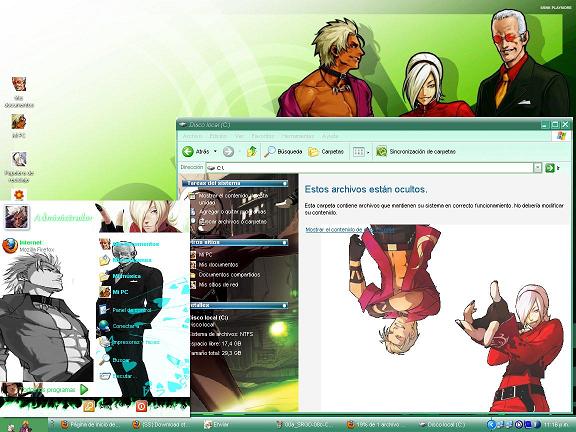This screenshot has height=432, width=576.
Task: Switch to 19% de 1 archivo taskbar button
Action: pos(377,425)
